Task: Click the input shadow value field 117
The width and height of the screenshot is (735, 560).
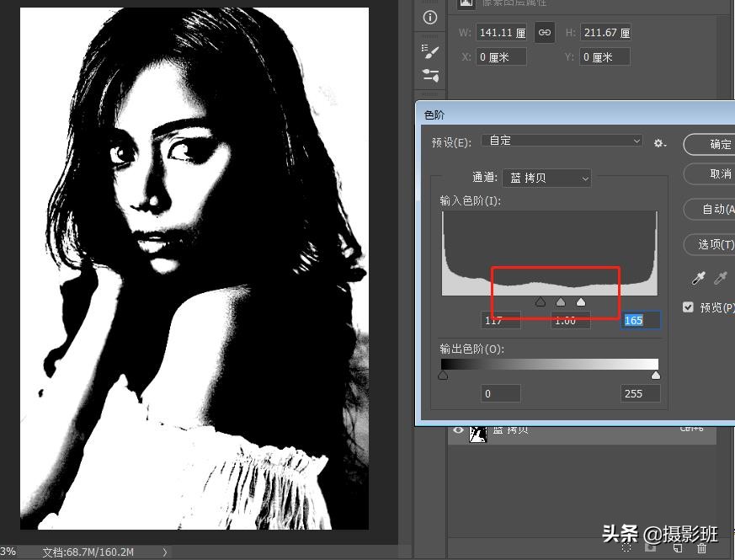Action: pyautogui.click(x=501, y=320)
